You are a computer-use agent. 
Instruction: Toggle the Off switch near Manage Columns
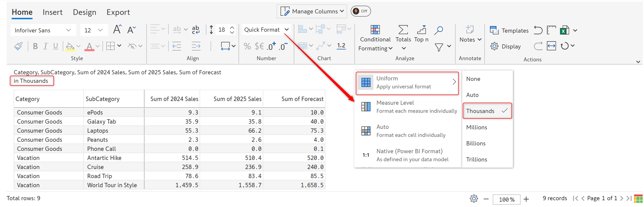[x=361, y=11]
